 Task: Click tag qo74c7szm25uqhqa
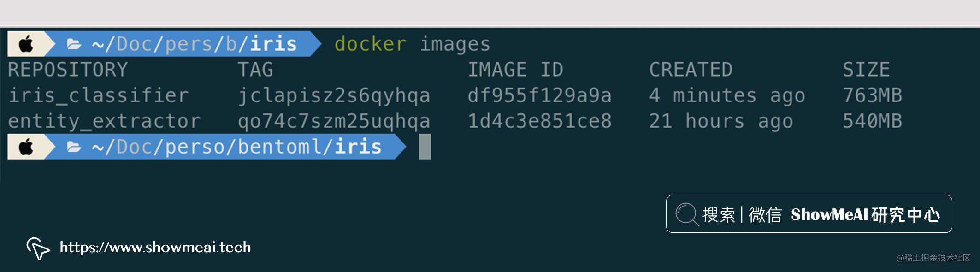334,122
